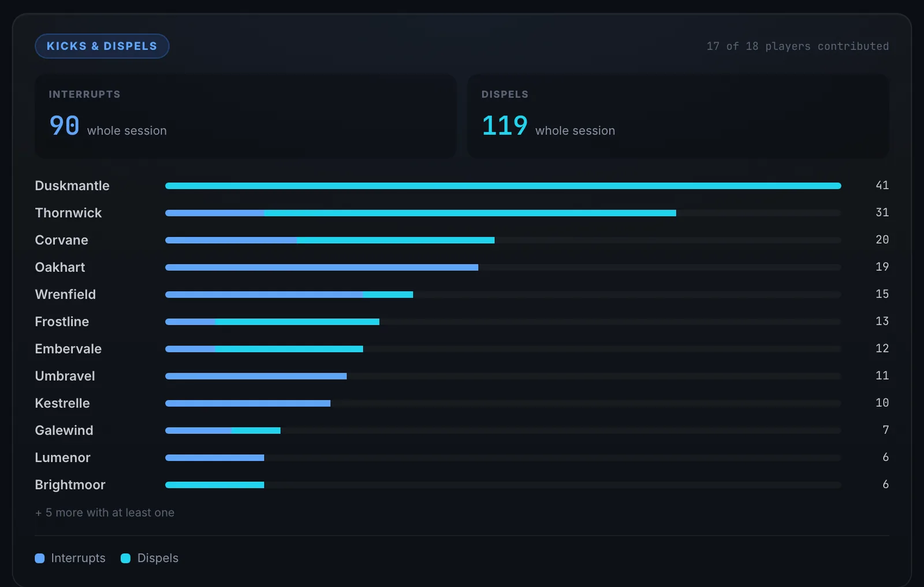This screenshot has width=924, height=587.
Task: Click Galewind's total value 7
Action: (885, 430)
